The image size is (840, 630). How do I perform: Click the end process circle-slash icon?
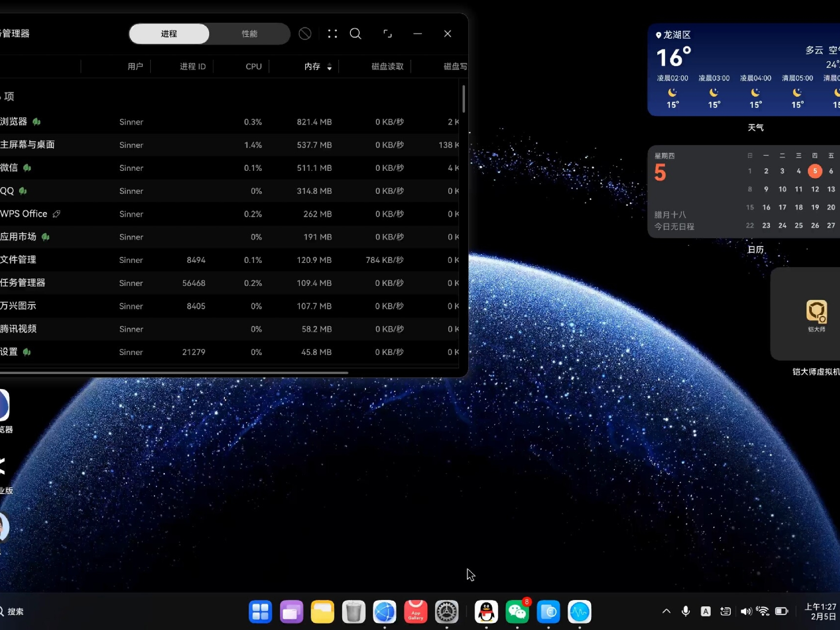[x=305, y=34]
